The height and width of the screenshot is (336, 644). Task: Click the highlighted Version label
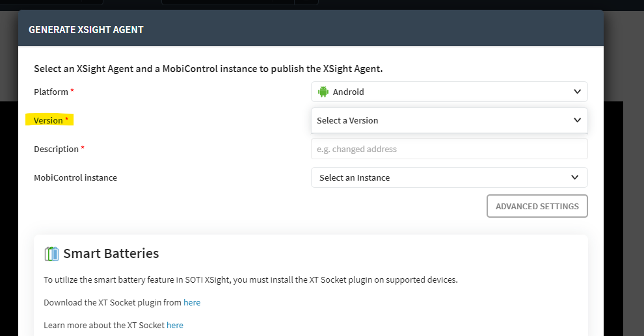pyautogui.click(x=49, y=120)
